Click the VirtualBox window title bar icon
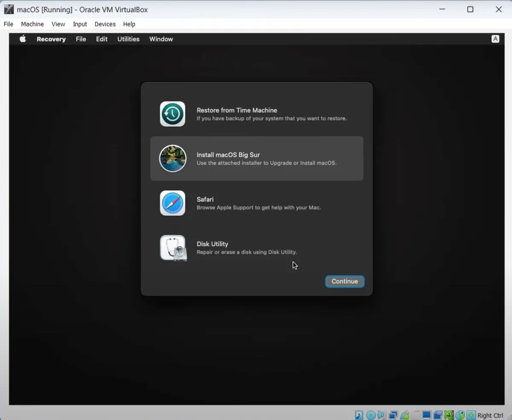 9,9
